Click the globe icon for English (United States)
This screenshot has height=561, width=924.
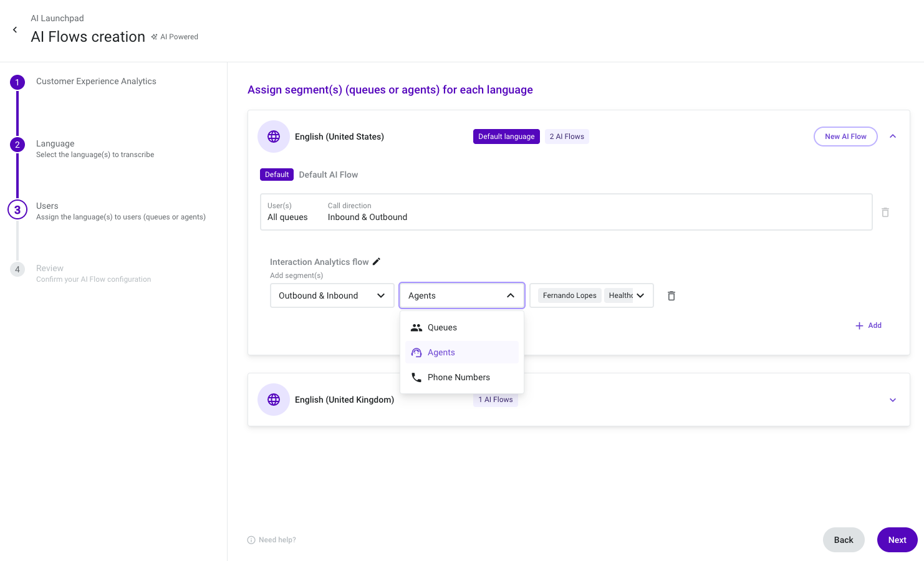(274, 137)
